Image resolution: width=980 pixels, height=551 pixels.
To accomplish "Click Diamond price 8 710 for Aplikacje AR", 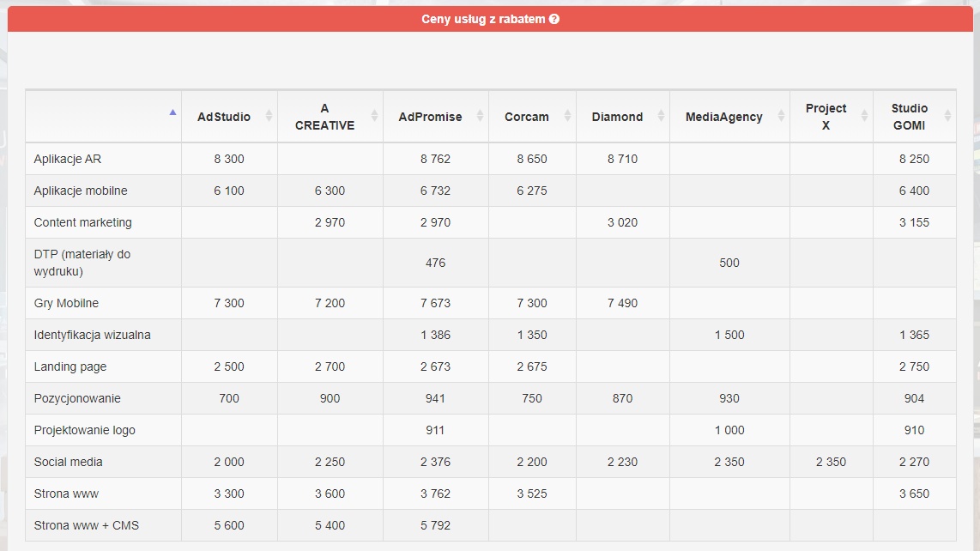I will point(622,159).
